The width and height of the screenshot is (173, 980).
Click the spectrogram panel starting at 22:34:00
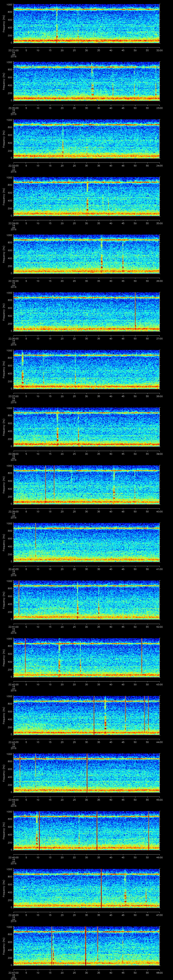[x=87, y=196]
